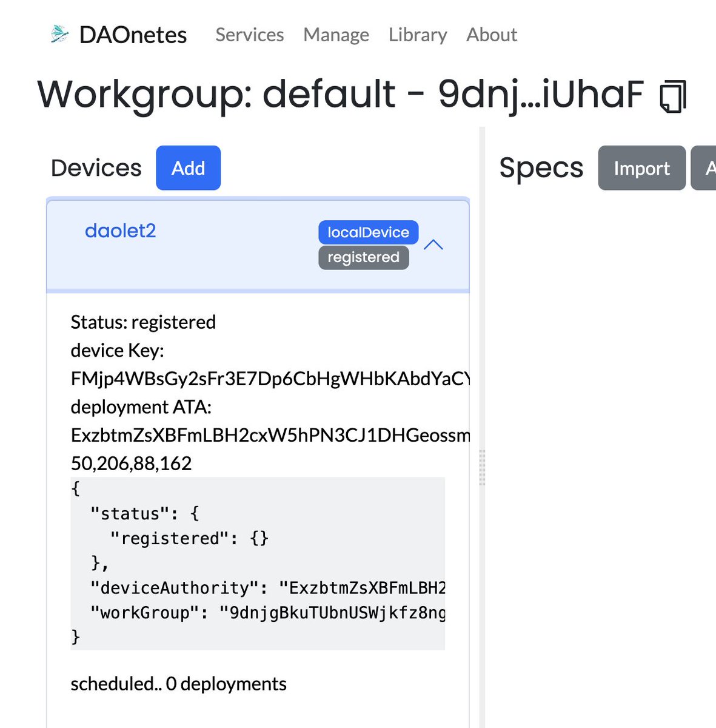
Task: Copy the workgroup address using the copy icon
Action: click(673, 96)
